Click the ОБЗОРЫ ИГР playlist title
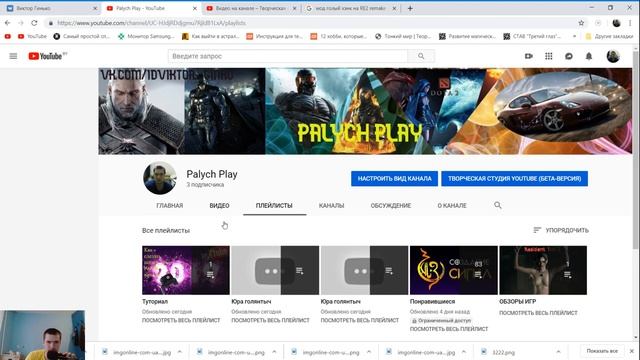This screenshot has width=640, height=360. coord(518,301)
